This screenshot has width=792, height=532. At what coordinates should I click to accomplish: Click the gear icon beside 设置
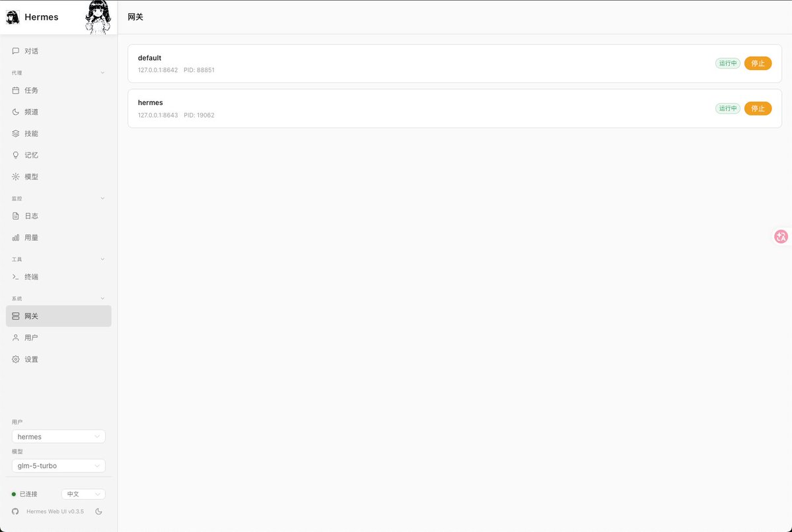[x=16, y=359]
